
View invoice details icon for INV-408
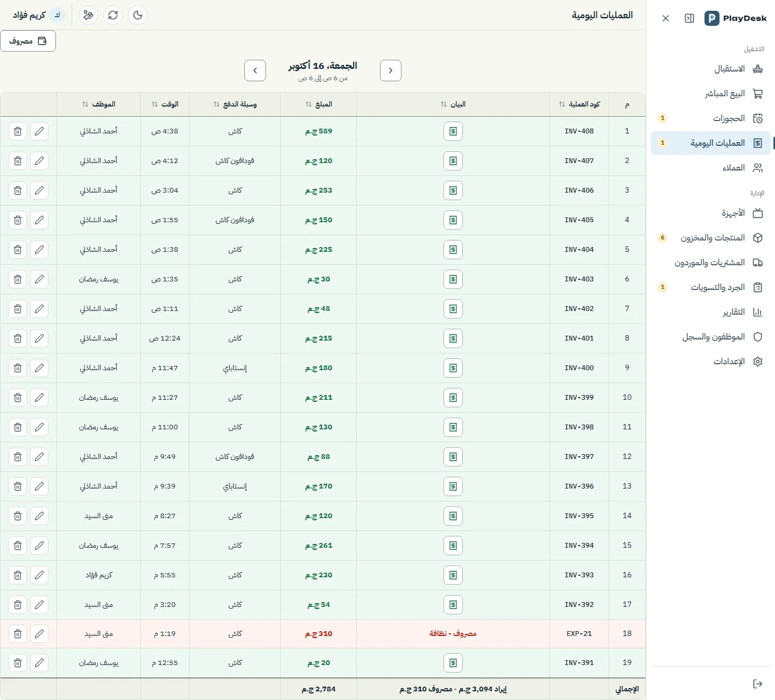[453, 131]
